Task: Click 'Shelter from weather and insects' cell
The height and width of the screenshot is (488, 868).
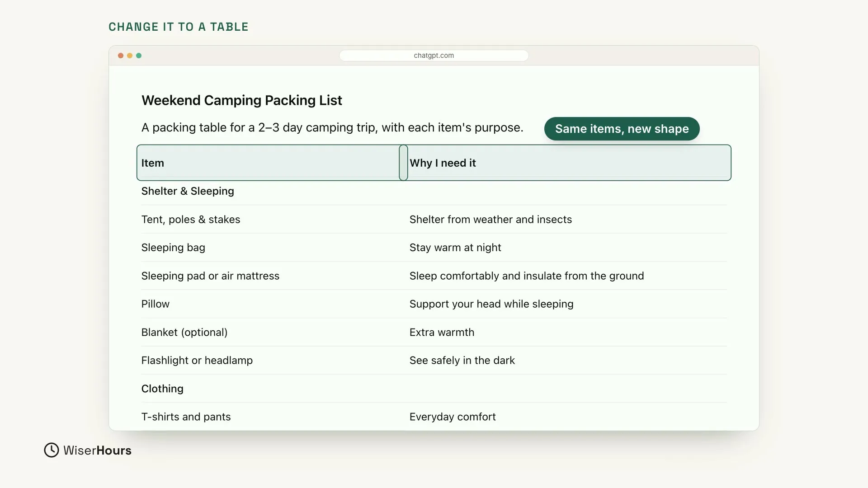Action: (491, 220)
